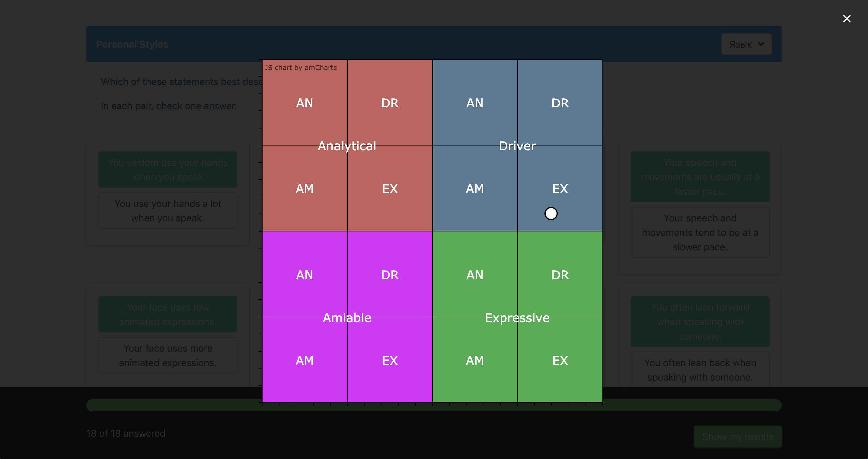Click the AM cell in the Amiable quadrant
This screenshot has height=459, width=868.
click(305, 361)
